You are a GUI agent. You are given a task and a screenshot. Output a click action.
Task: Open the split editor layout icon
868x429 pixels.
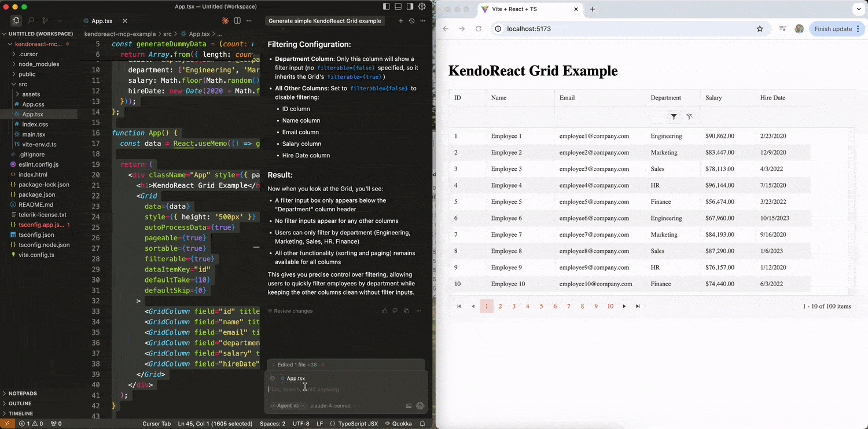click(x=237, y=20)
